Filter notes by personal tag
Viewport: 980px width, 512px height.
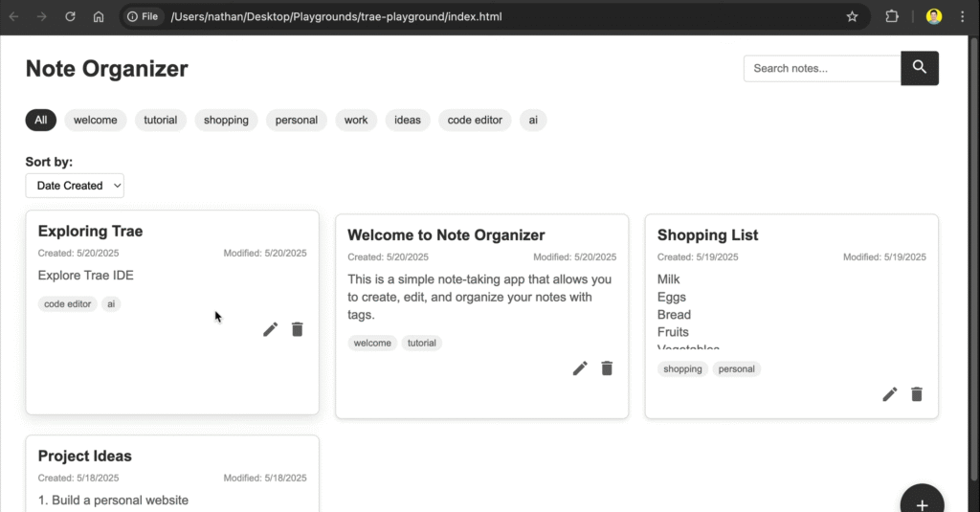click(x=297, y=120)
